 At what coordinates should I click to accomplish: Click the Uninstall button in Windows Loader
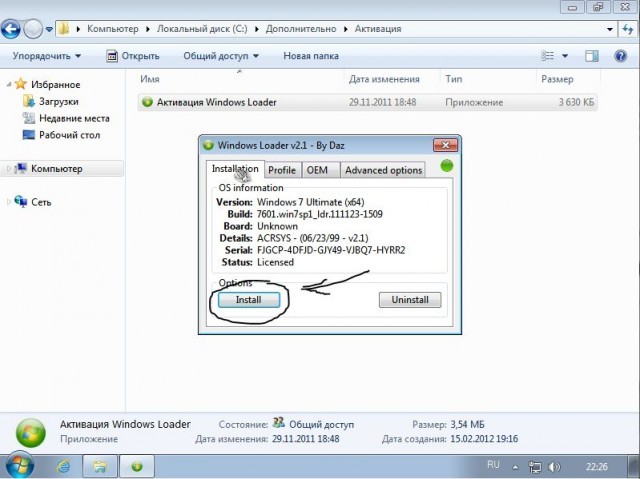pos(410,300)
